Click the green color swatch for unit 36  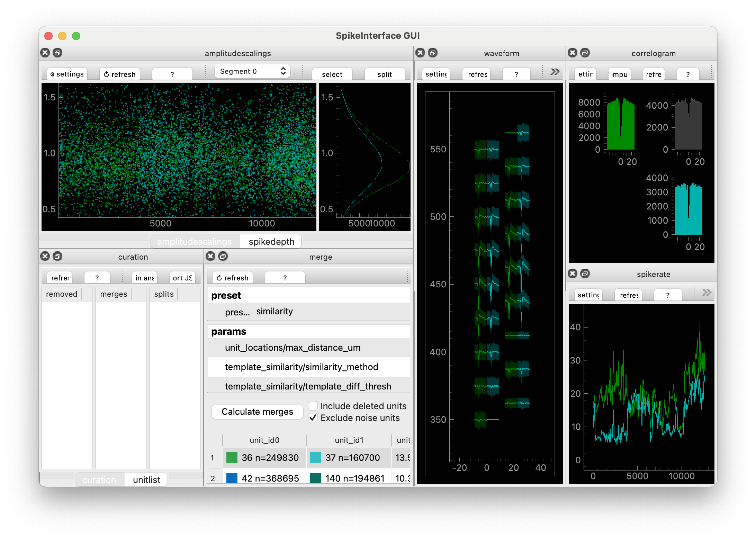click(x=232, y=458)
